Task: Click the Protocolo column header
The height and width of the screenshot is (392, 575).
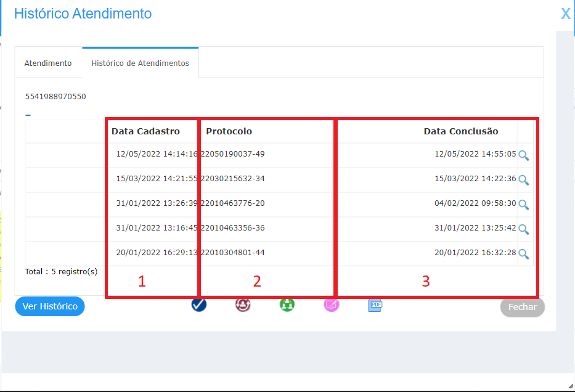Action: (x=229, y=131)
